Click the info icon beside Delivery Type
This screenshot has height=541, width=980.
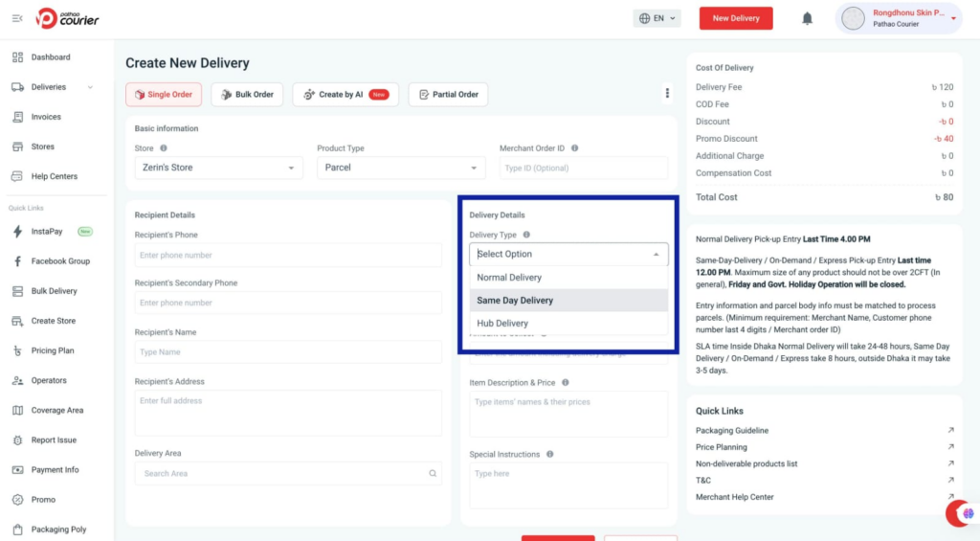point(526,235)
